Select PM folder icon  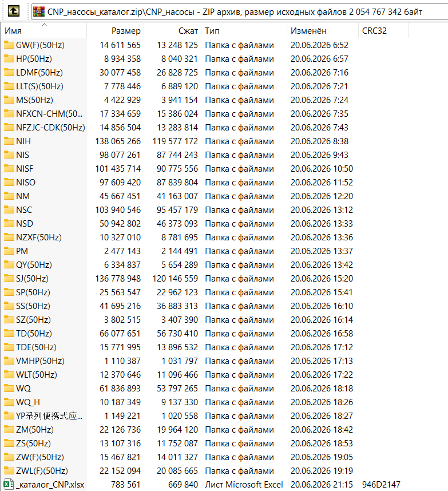[x=9, y=251]
